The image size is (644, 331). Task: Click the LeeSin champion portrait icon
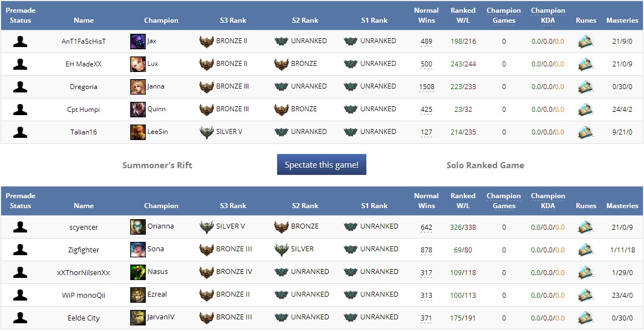(x=138, y=132)
